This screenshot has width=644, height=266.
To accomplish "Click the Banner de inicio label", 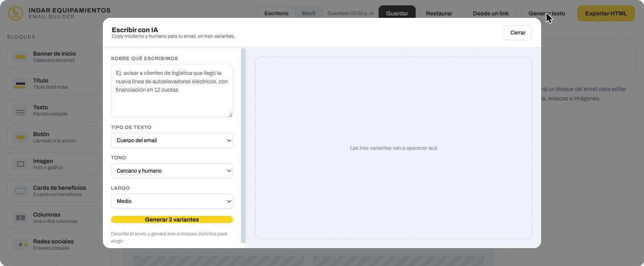I will (x=55, y=54).
